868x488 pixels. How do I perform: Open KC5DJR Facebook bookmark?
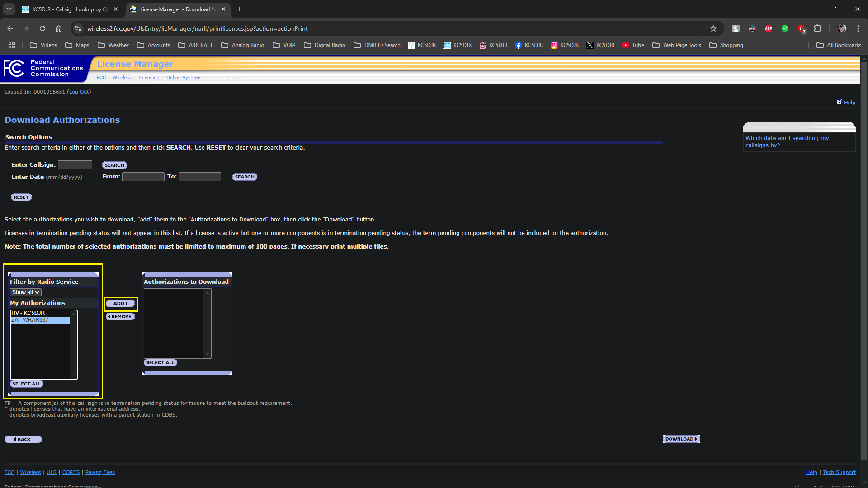[x=529, y=45]
